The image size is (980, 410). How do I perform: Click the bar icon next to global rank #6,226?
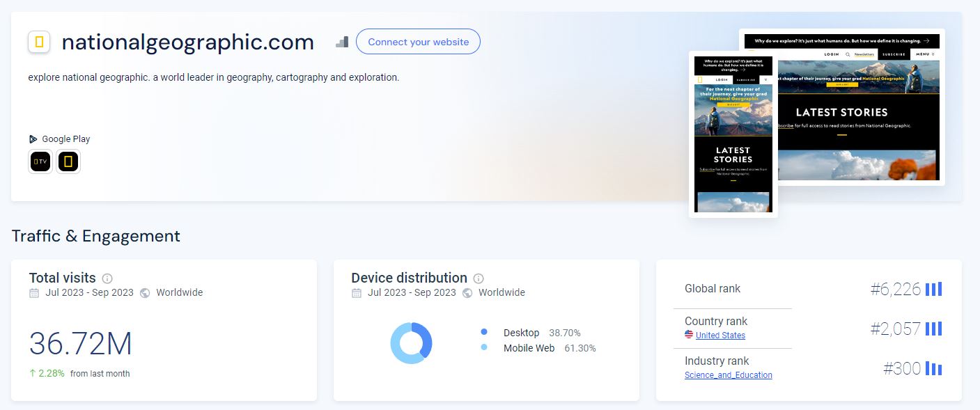[x=933, y=289]
